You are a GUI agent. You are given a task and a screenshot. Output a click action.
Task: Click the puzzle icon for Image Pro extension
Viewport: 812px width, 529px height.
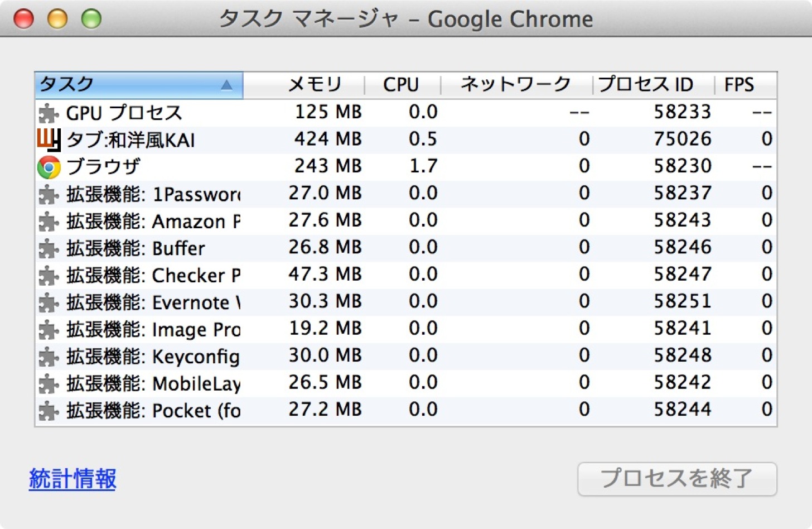coord(49,330)
